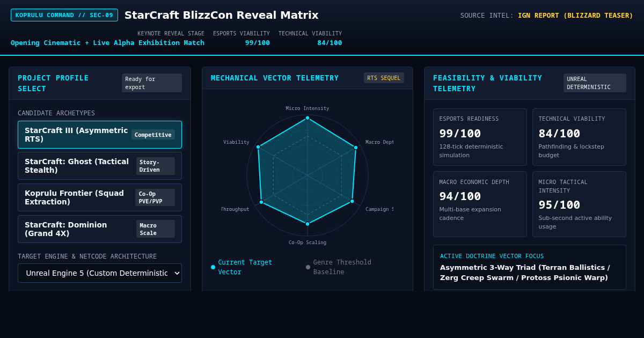
Task: Click the Co-Op Scaling axis label
Action: 308,243
